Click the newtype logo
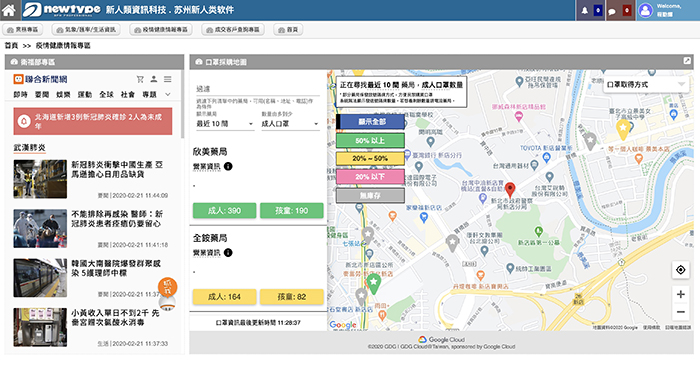Viewport: 700px width, 365px height. pos(62,10)
